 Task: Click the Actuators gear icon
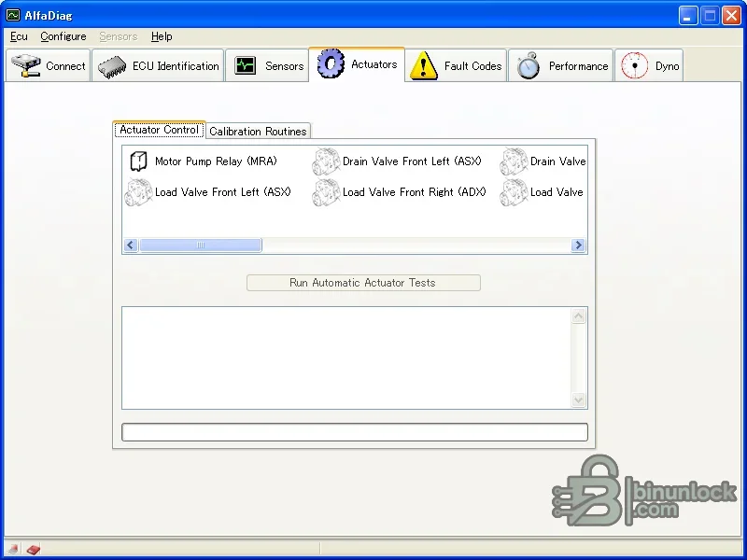click(x=331, y=63)
